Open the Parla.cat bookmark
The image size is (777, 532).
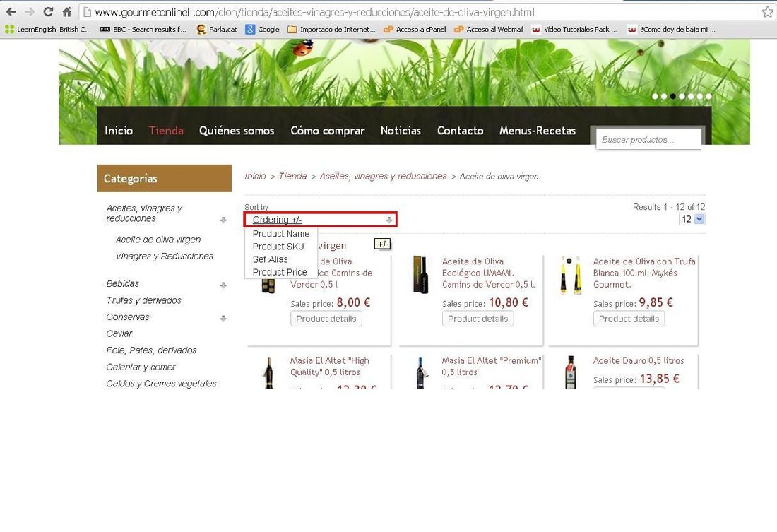pos(217,30)
